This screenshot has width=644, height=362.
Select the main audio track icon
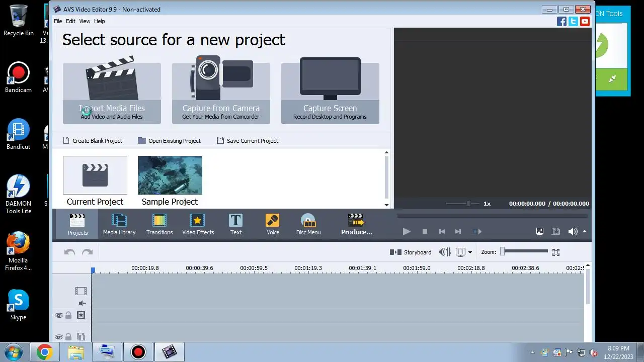pos(83,303)
